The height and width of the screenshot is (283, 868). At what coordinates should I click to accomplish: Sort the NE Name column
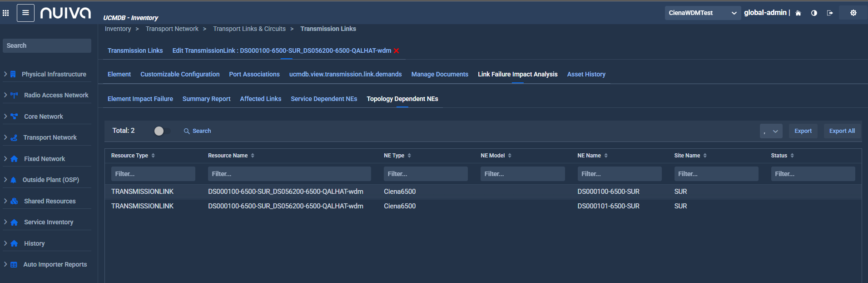tap(606, 156)
